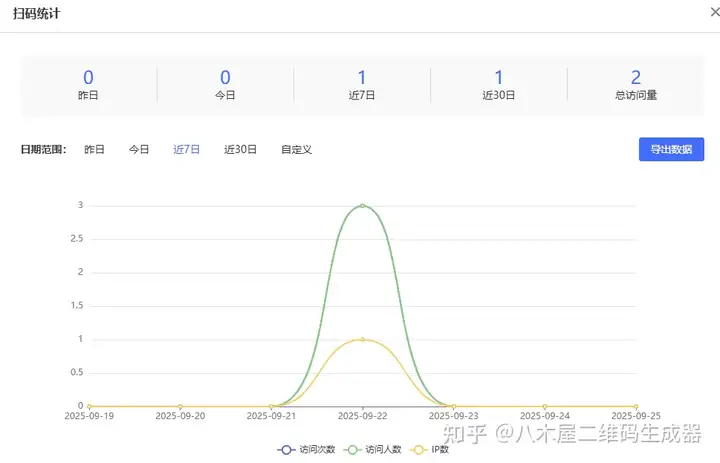Viewport: 720px width, 463px height.
Task: Toggle the 访问人数 legend series
Action: pos(372,450)
